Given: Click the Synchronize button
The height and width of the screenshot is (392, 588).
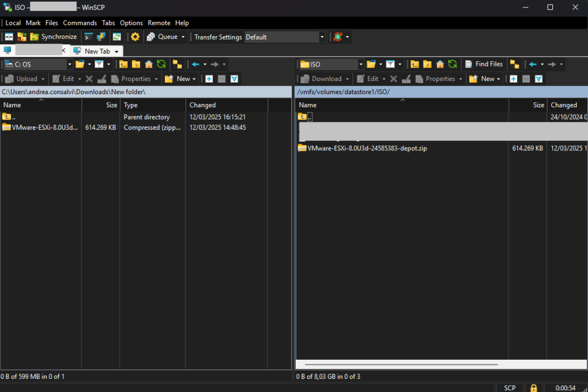Looking at the screenshot, I should click(53, 37).
